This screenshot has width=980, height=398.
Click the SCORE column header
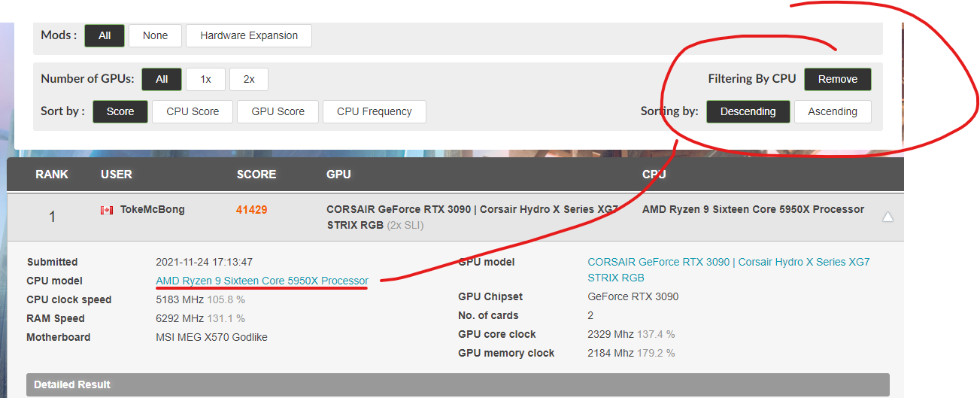(256, 174)
